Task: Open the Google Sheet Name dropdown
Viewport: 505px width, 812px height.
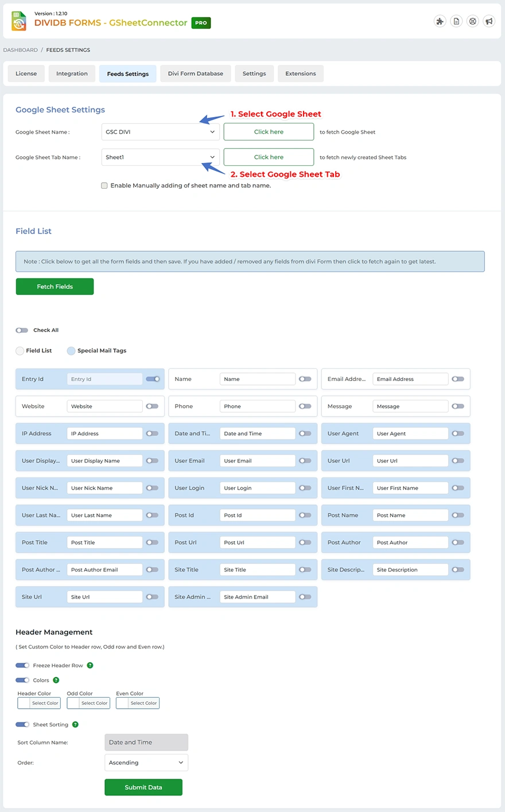Action: click(160, 131)
